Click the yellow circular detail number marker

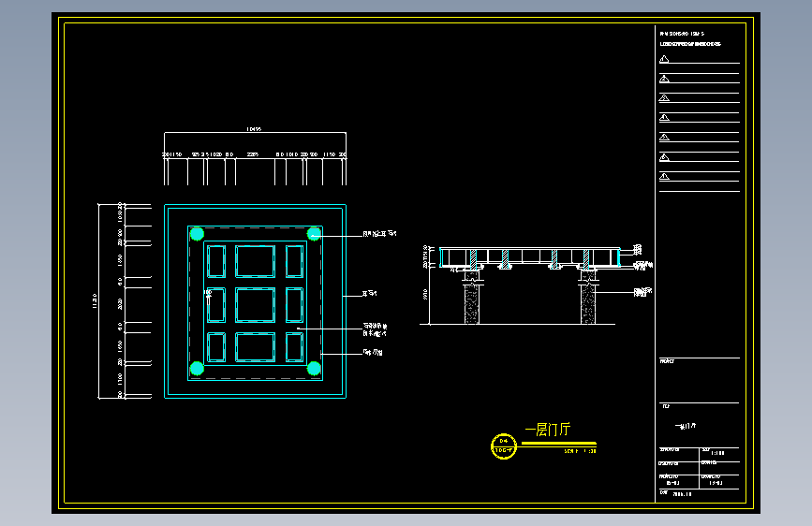(x=503, y=446)
